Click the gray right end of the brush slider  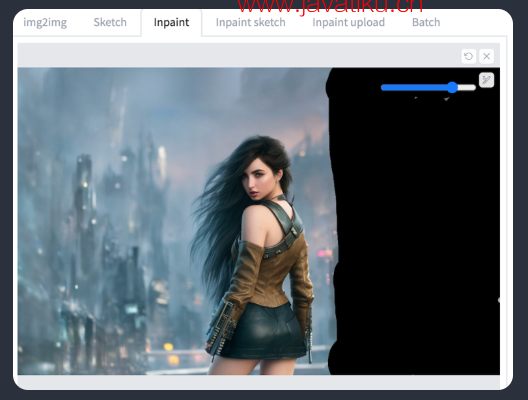(x=467, y=88)
